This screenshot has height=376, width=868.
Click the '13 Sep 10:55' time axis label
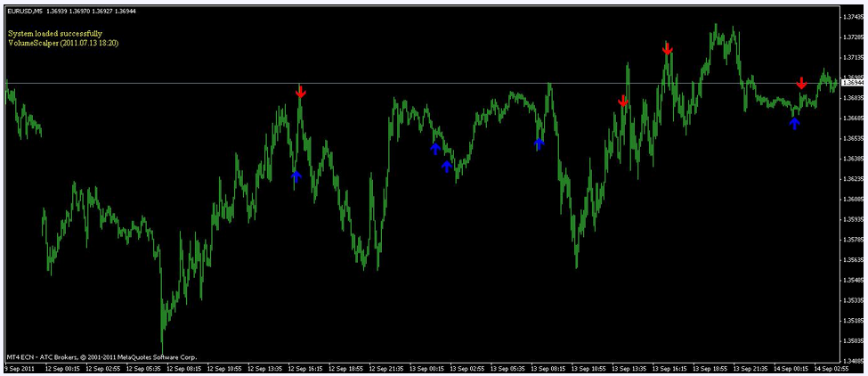589,368
